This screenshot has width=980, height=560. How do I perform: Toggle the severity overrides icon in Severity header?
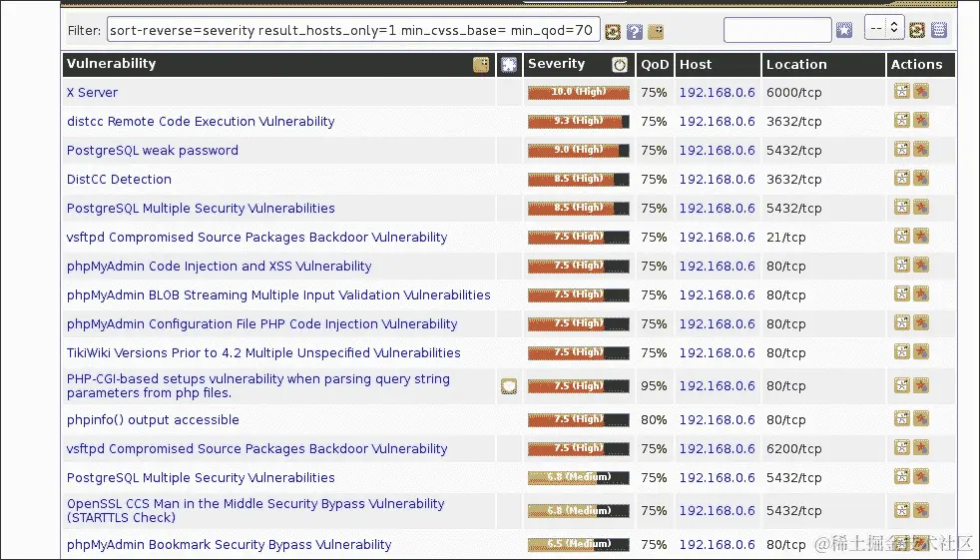pos(620,64)
